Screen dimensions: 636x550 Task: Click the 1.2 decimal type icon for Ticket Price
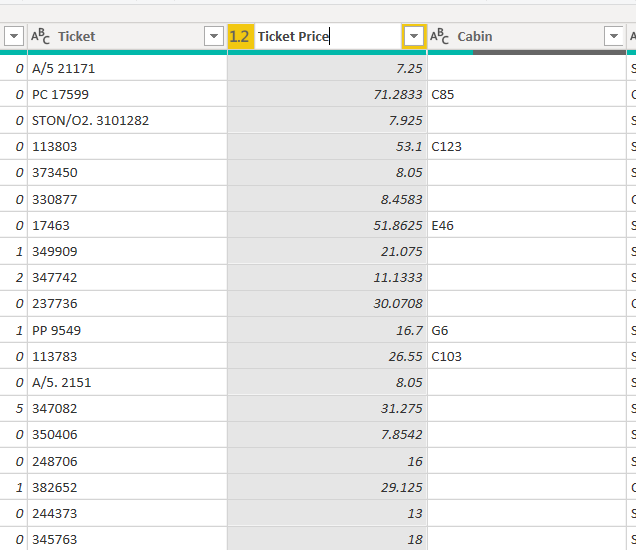click(239, 37)
